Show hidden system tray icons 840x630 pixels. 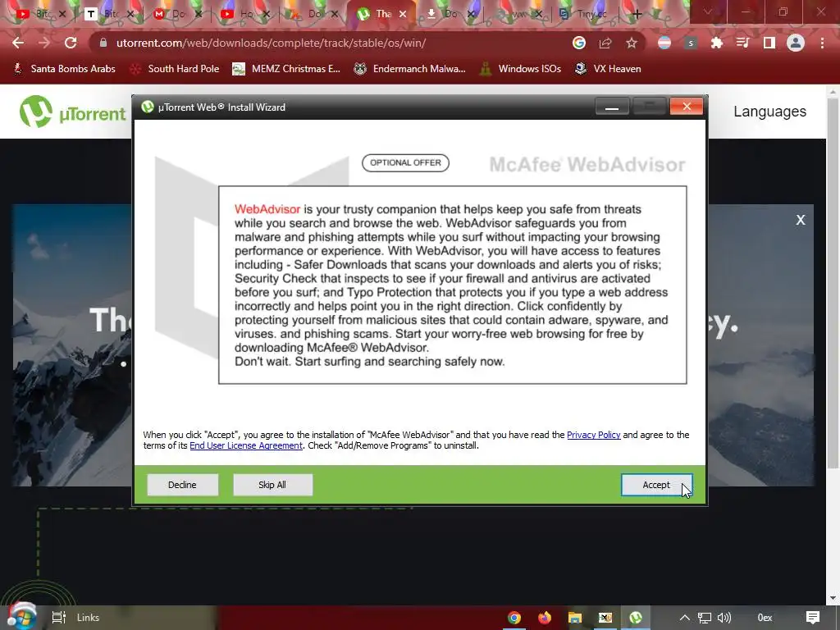pyautogui.click(x=685, y=618)
